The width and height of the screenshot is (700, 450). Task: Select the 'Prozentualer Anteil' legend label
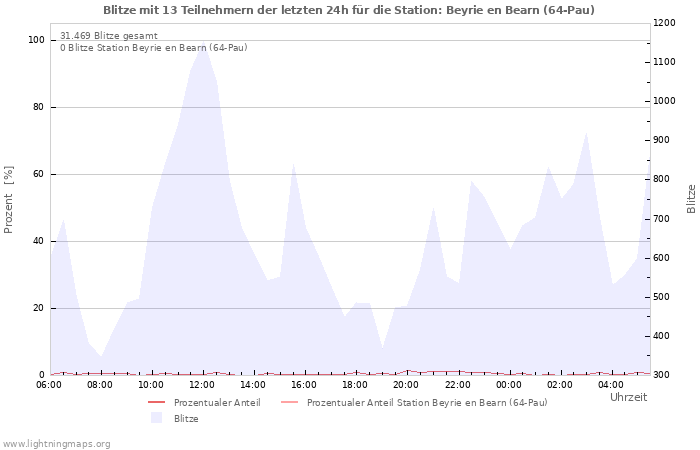coord(217,403)
